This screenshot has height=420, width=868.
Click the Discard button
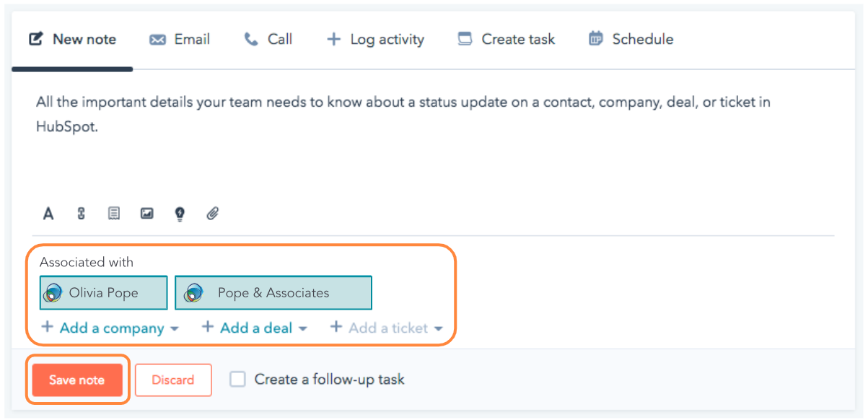coord(173,380)
